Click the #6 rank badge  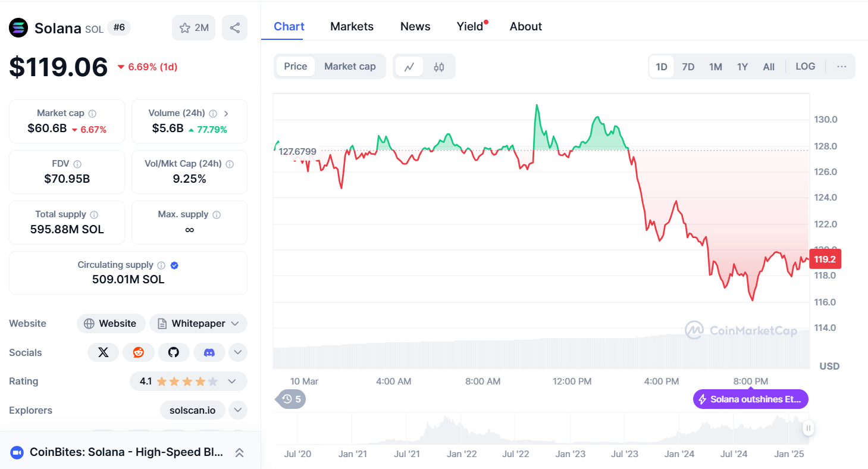pyautogui.click(x=119, y=27)
